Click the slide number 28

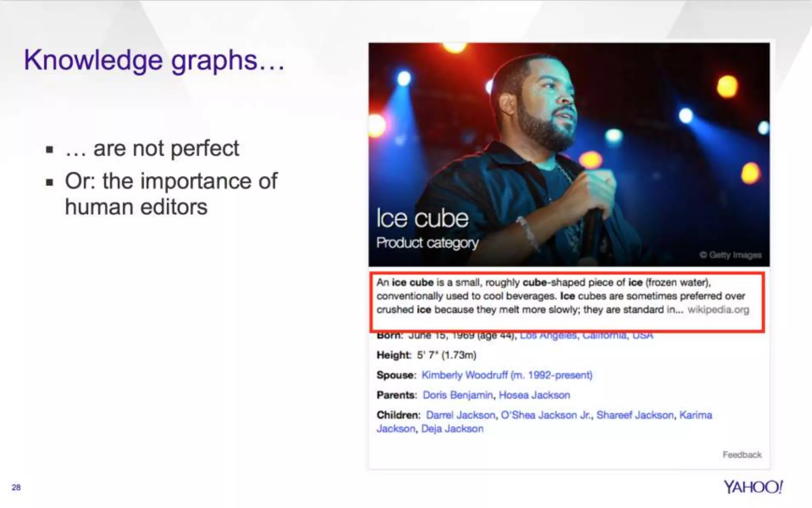click(x=16, y=487)
